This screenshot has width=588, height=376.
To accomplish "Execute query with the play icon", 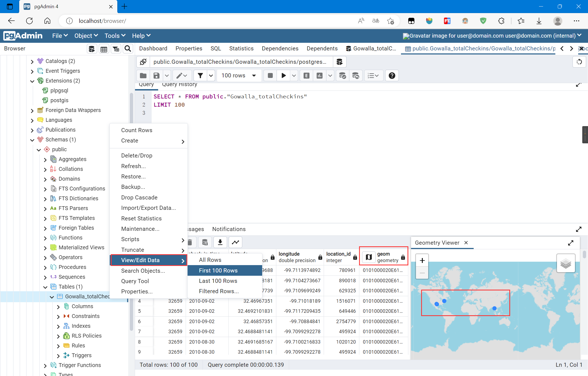I will click(284, 75).
